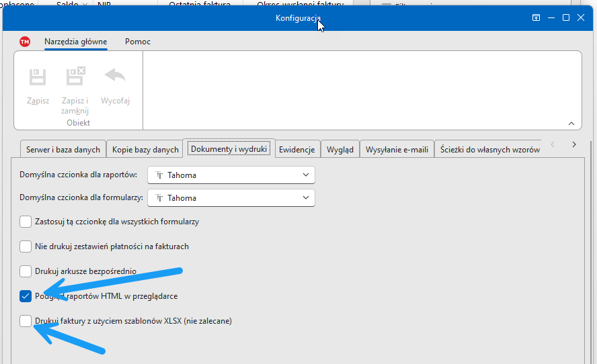Click the Zapisz save icon

pos(38,77)
